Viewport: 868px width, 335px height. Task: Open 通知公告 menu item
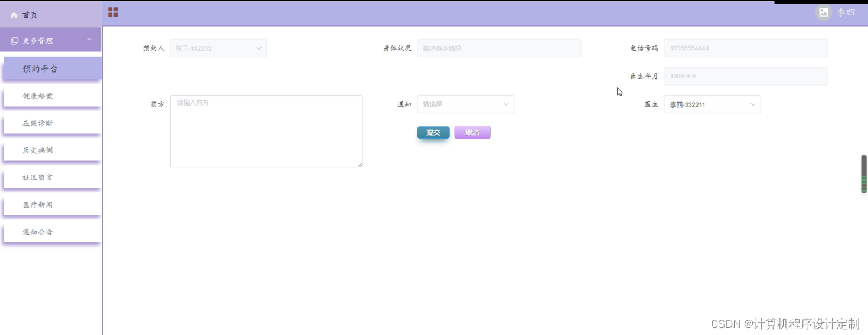(x=52, y=231)
